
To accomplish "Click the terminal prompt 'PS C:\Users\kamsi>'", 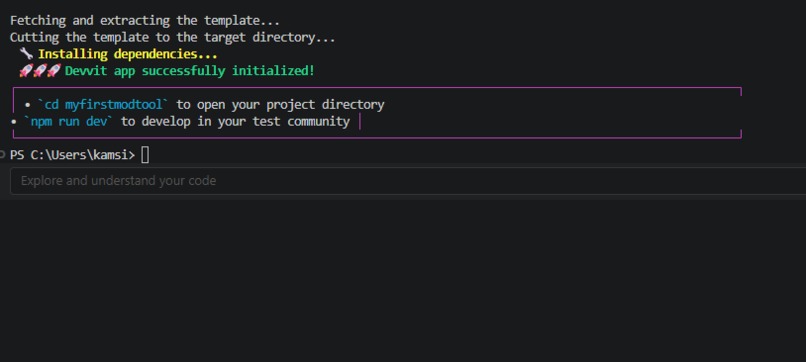I will (72, 154).
